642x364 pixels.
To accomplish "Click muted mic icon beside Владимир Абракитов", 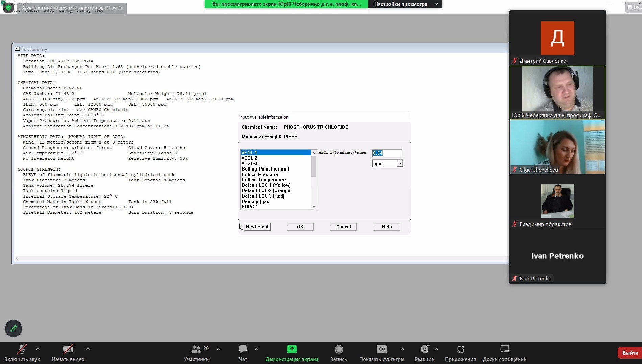I will point(515,224).
